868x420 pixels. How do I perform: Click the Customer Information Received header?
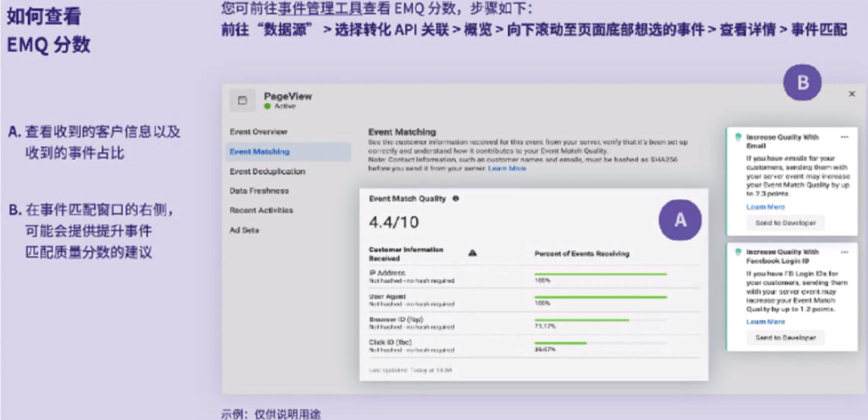[406, 253]
